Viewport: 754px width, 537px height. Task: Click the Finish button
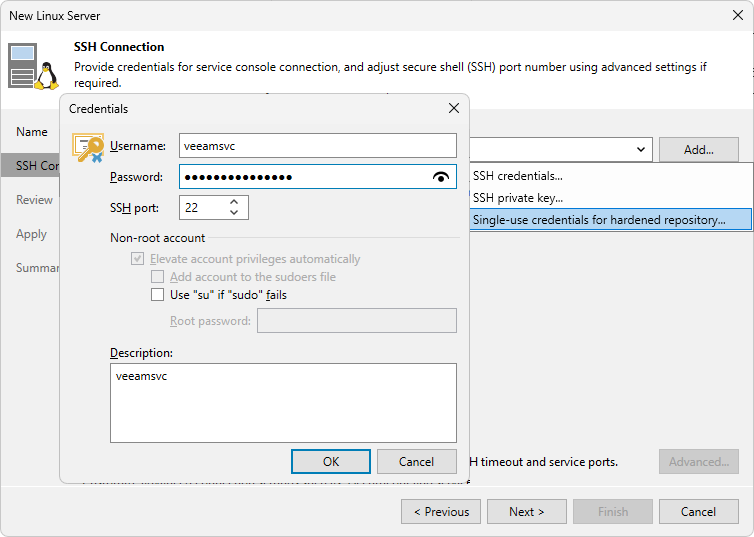[613, 512]
